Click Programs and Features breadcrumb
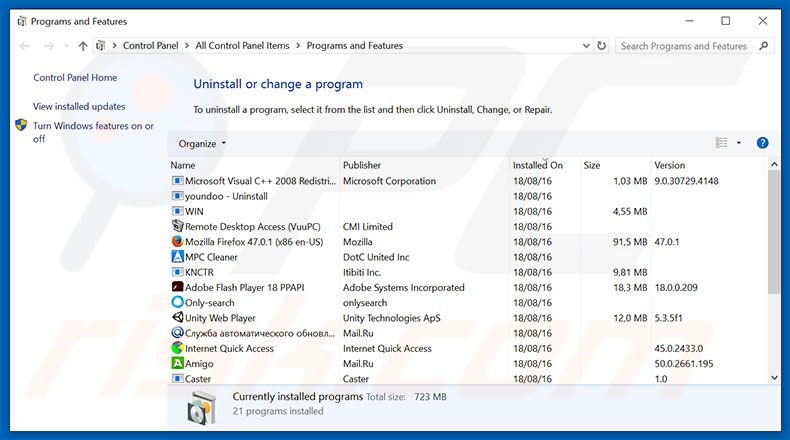This screenshot has width=790, height=440. 355,45
